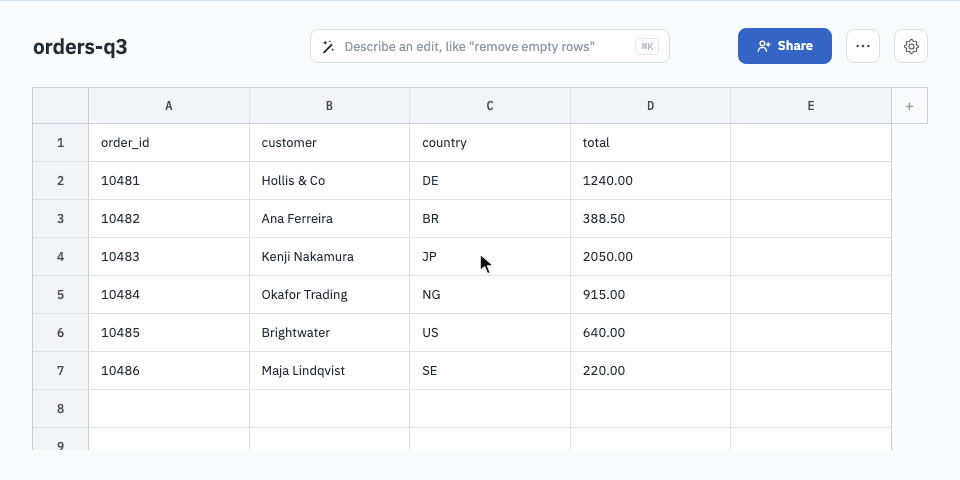960x480 pixels.
Task: Select the Kenji Nakamura cell
Action: tap(329, 257)
